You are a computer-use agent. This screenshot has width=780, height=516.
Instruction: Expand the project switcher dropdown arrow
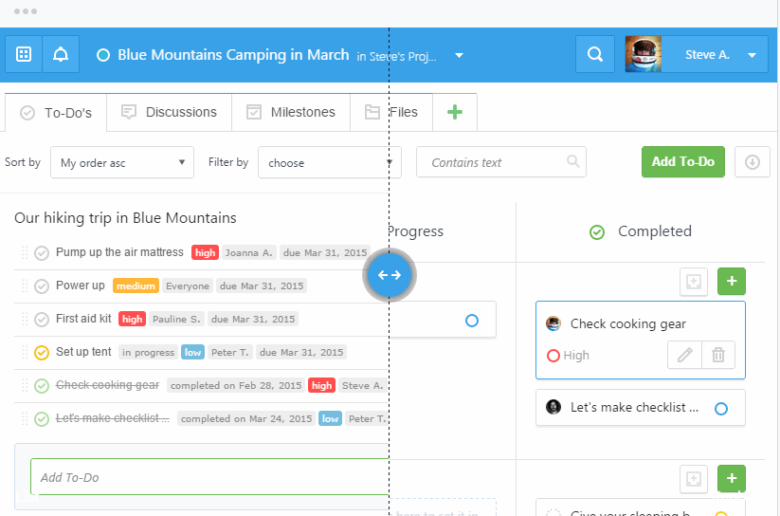459,55
